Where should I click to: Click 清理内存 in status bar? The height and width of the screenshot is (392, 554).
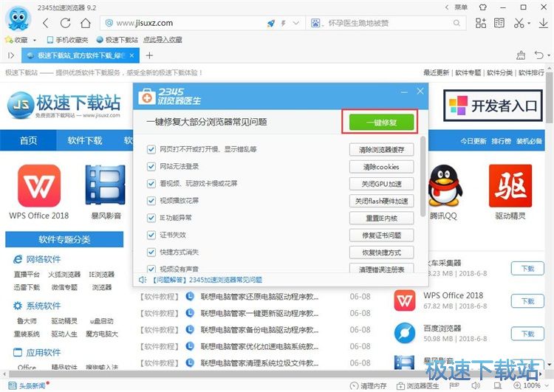coord(368,385)
